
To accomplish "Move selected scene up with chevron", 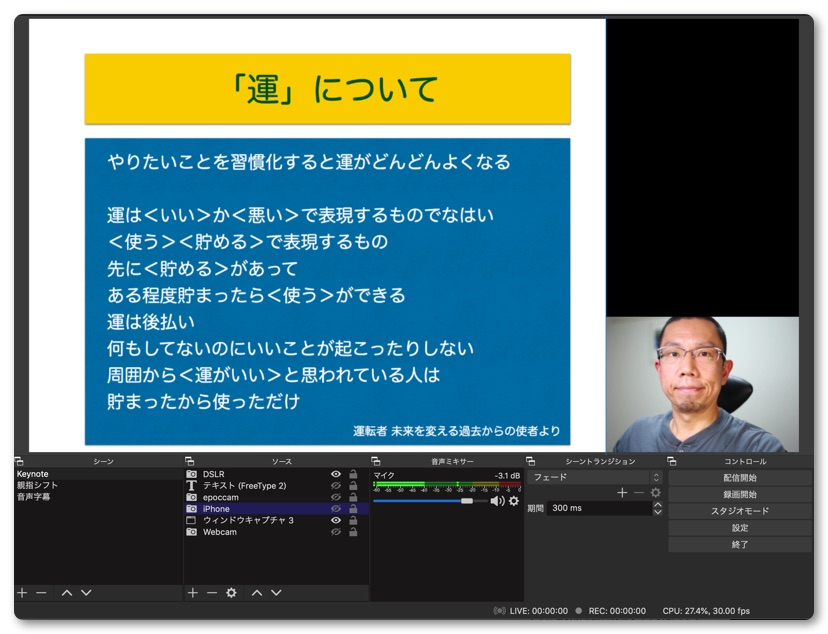I will pos(67,593).
